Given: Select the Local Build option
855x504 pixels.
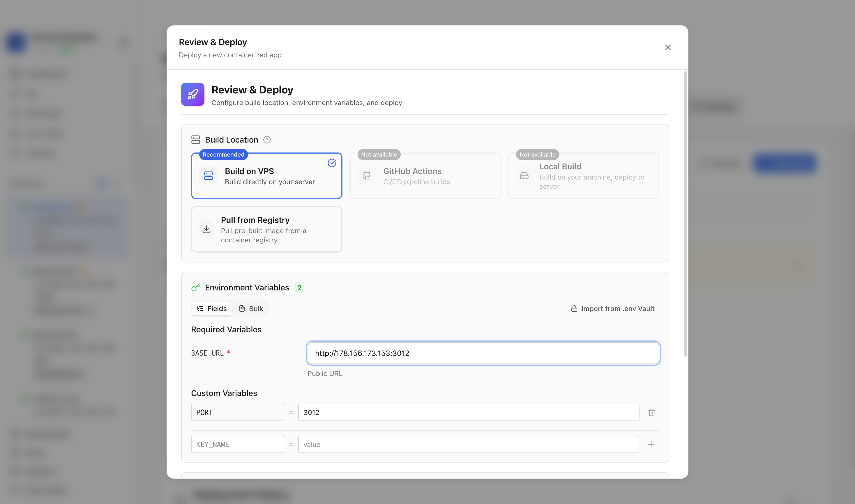Looking at the screenshot, I should point(584,176).
